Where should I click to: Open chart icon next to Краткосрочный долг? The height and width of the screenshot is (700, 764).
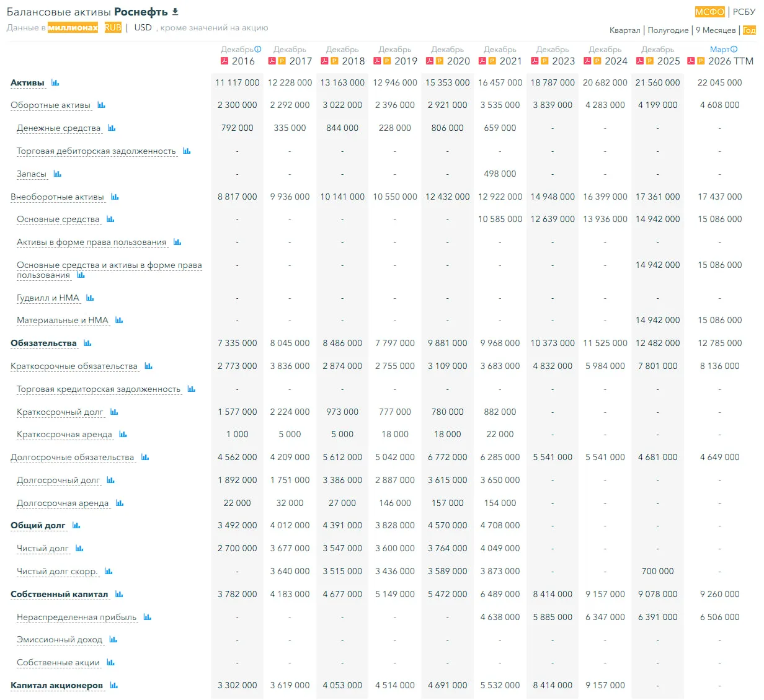(x=114, y=412)
